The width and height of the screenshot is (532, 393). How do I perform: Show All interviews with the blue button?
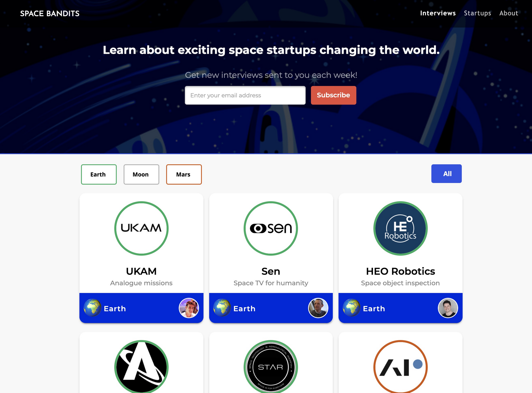pyautogui.click(x=446, y=174)
